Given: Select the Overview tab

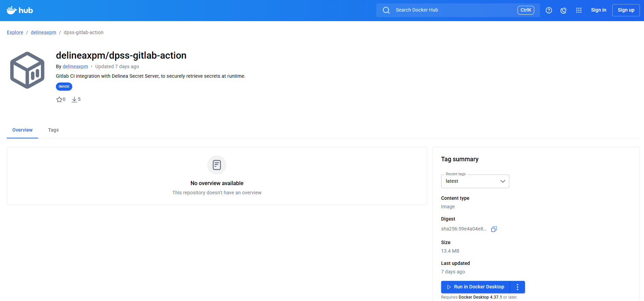Looking at the screenshot, I should click(x=23, y=130).
